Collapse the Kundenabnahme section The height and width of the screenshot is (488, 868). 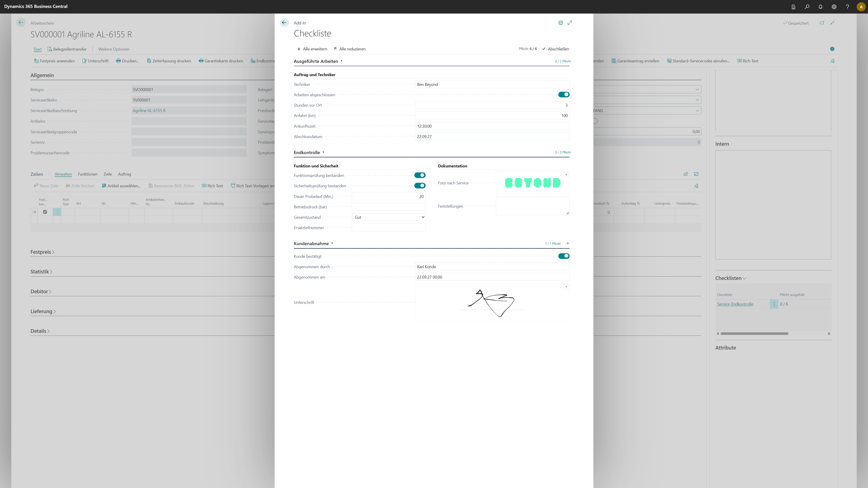(x=313, y=244)
